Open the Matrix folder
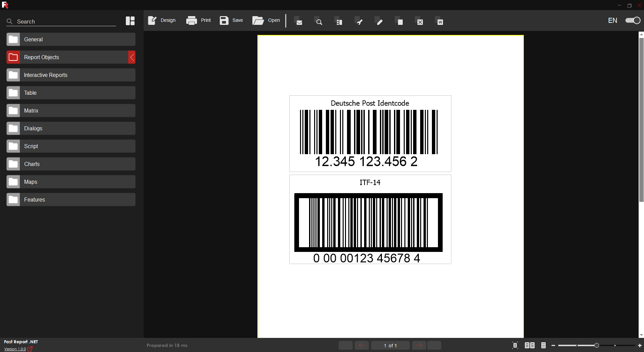The height and width of the screenshot is (352, 644). [x=71, y=111]
